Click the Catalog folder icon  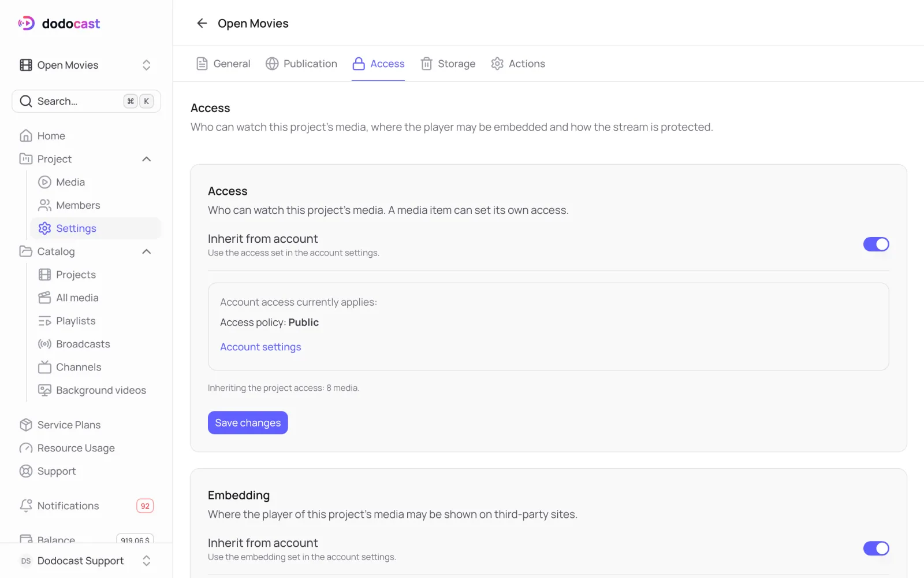point(26,251)
